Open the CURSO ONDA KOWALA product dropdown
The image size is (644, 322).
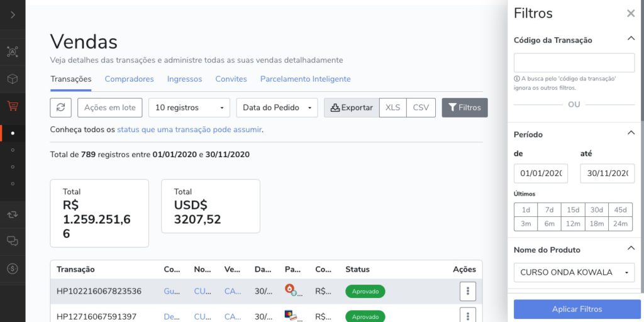click(574, 272)
